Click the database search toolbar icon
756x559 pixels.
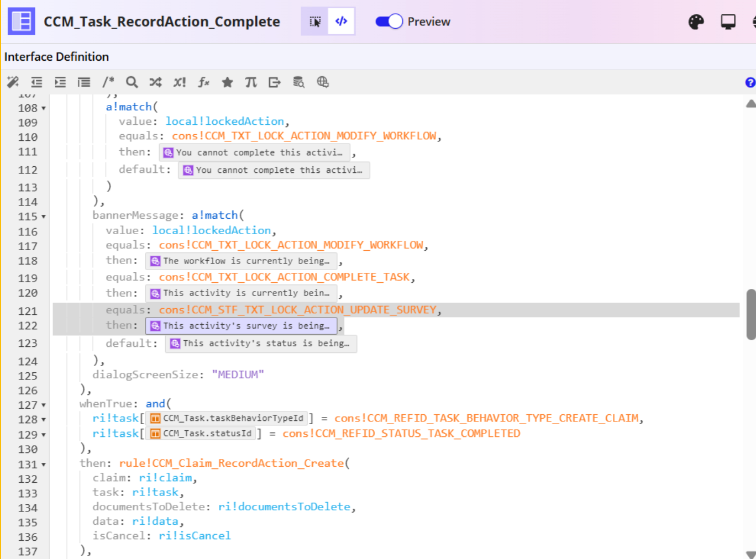click(x=298, y=82)
